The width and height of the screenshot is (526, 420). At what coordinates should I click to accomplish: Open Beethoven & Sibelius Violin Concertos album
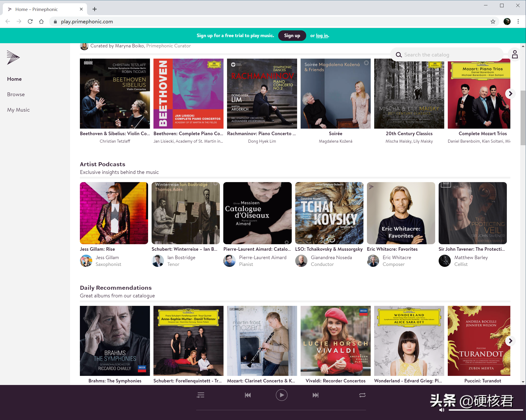point(115,93)
